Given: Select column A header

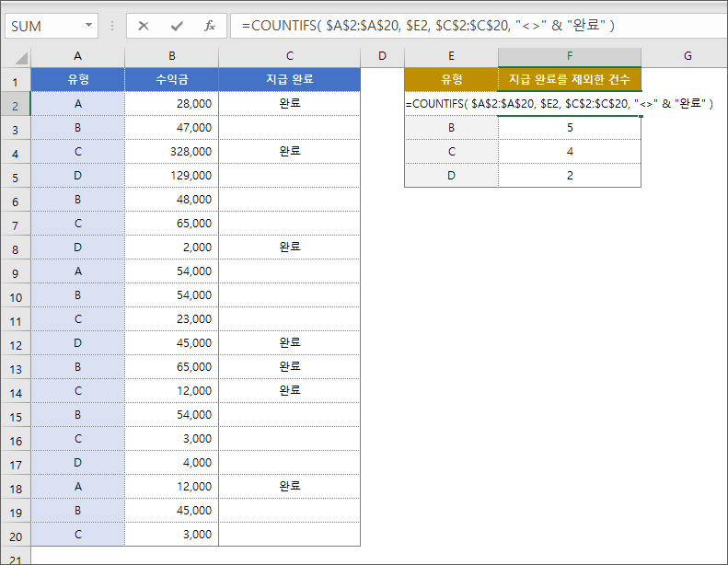Looking at the screenshot, I should (x=77, y=57).
